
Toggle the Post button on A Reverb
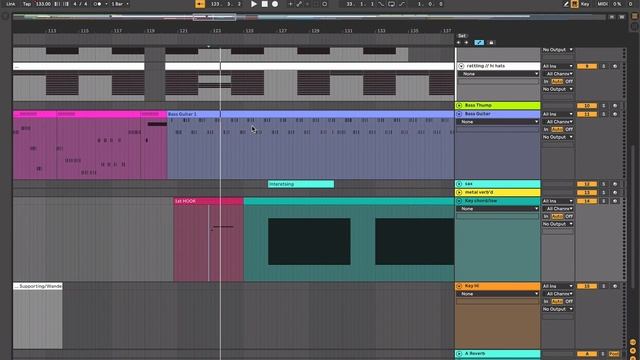(614, 354)
